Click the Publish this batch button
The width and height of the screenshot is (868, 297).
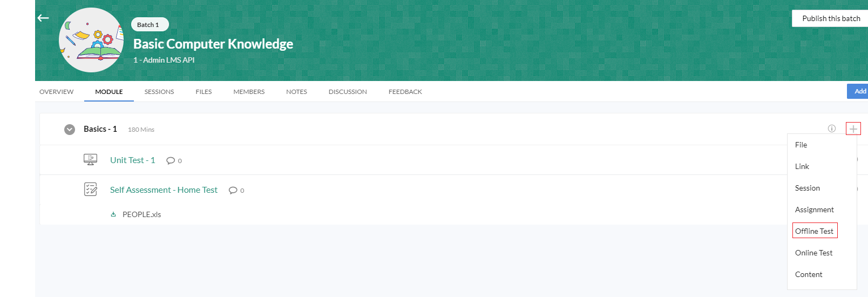(831, 18)
